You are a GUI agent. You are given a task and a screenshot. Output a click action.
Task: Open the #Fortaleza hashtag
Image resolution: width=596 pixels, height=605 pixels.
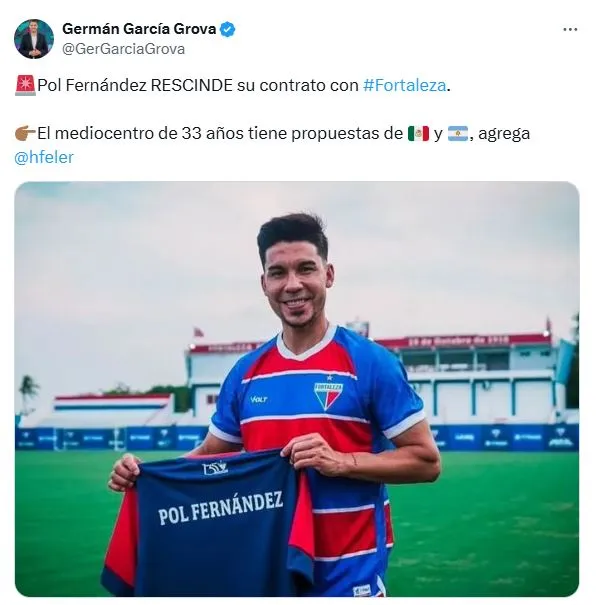(404, 85)
